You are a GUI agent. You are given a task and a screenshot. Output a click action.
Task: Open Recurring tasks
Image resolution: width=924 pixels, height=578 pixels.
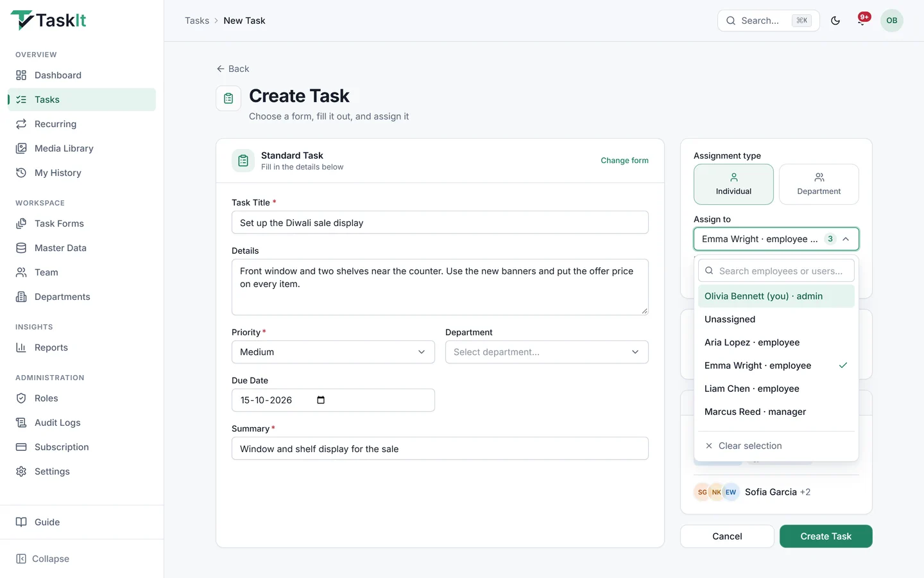pos(81,124)
